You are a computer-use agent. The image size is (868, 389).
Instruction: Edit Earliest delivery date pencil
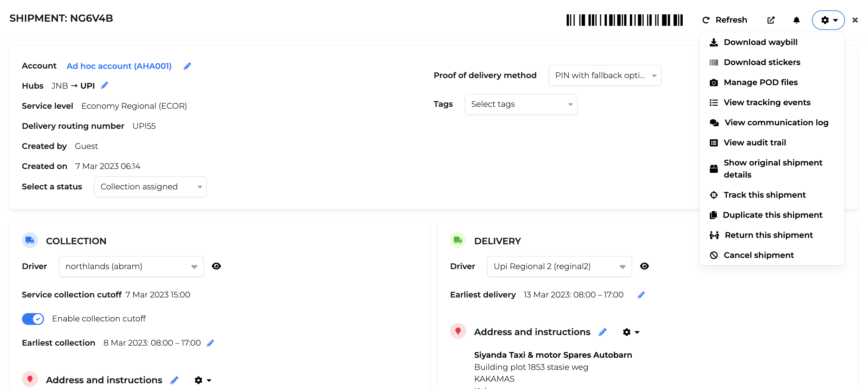[641, 295]
